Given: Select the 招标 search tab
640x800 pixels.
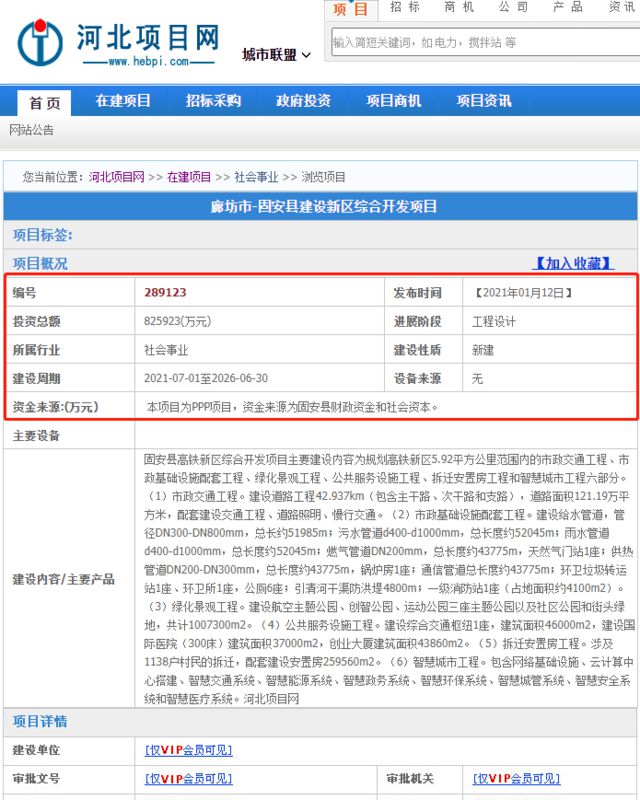Looking at the screenshot, I should point(405,7).
